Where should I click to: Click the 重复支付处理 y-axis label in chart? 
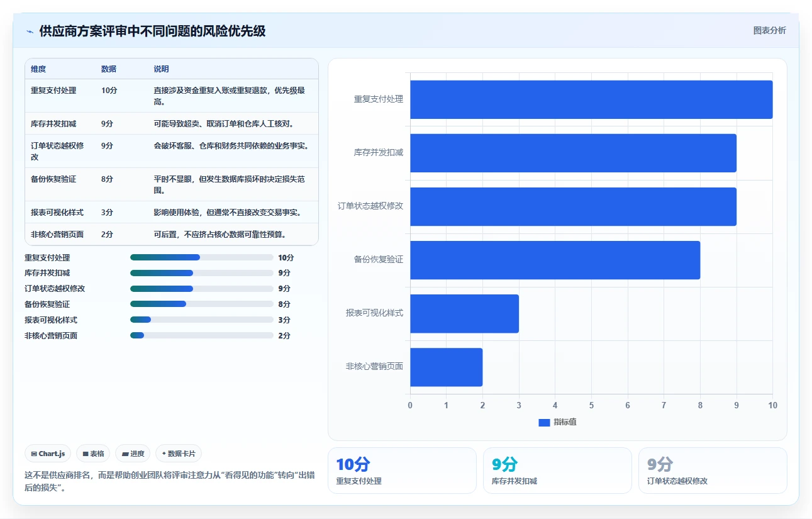379,99
